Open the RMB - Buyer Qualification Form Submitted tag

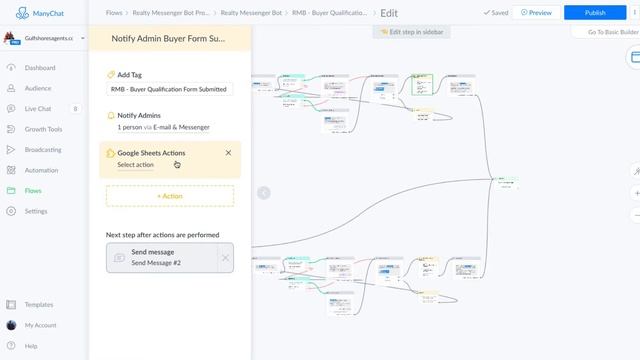pos(169,89)
